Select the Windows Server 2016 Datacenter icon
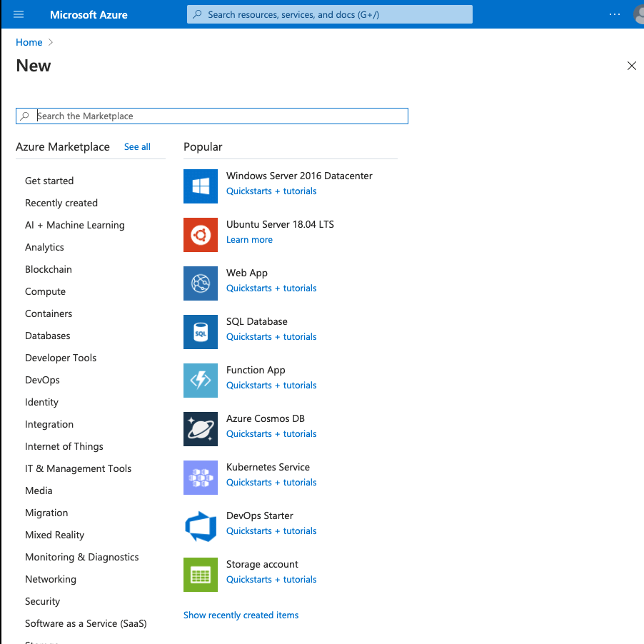Viewport: 644px width, 644px height. [201, 186]
